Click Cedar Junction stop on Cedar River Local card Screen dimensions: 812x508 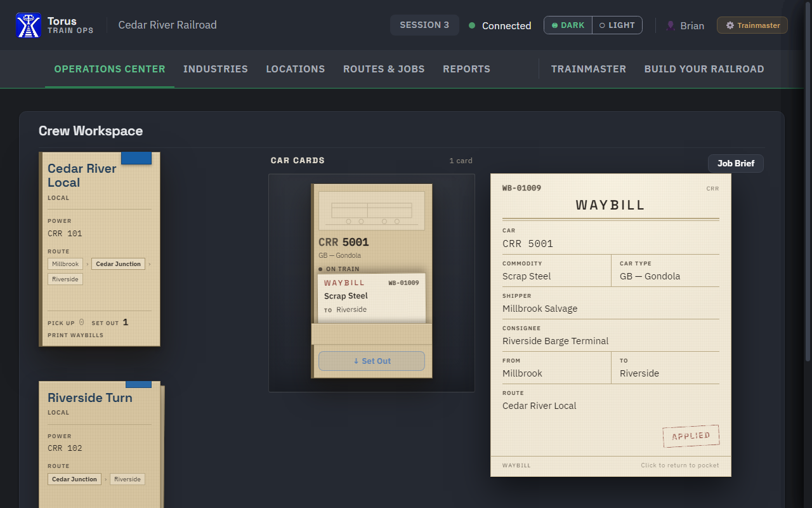pos(119,264)
